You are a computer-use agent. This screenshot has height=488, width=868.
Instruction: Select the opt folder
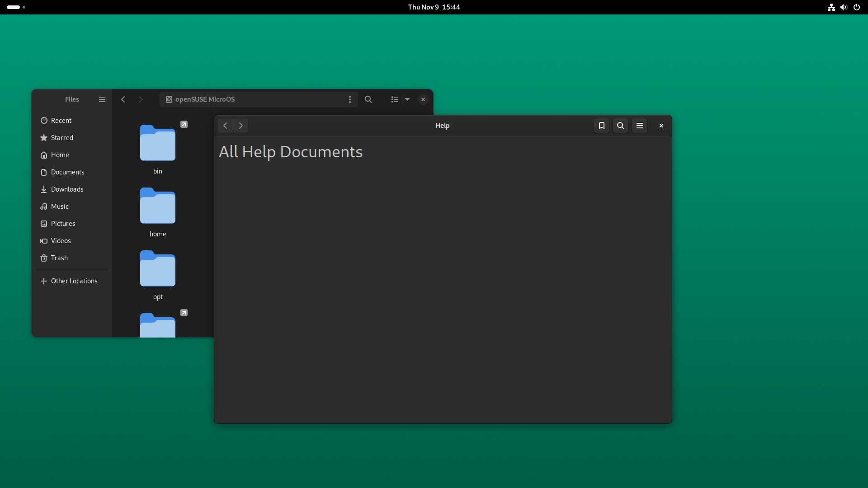158,275
